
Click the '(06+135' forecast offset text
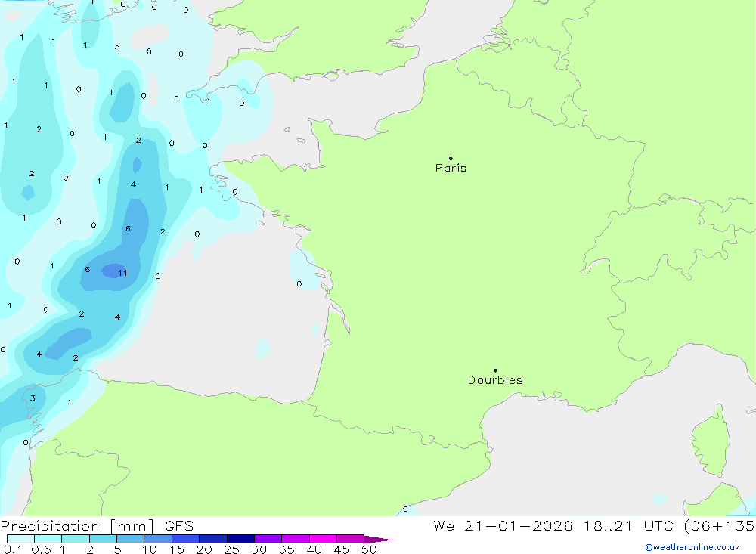click(x=720, y=526)
